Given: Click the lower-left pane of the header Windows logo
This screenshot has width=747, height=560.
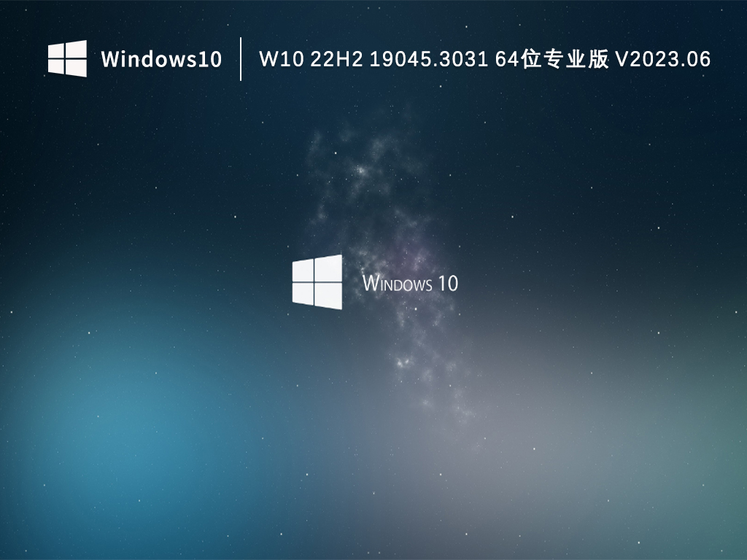Looking at the screenshot, I should click(x=57, y=67).
